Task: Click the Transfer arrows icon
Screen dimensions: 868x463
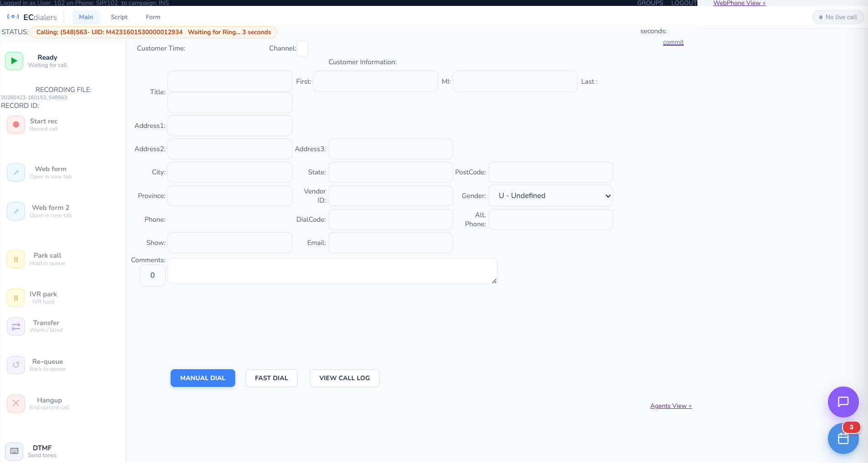Action: [x=16, y=326]
